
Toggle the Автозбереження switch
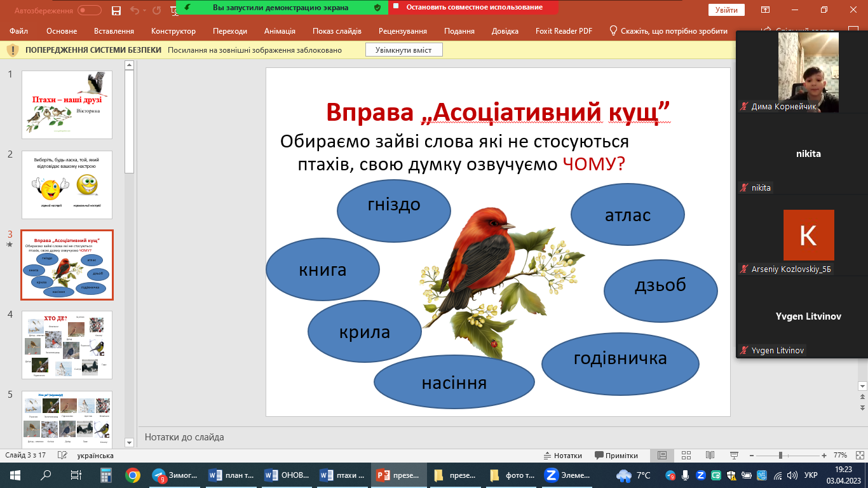pos(89,10)
